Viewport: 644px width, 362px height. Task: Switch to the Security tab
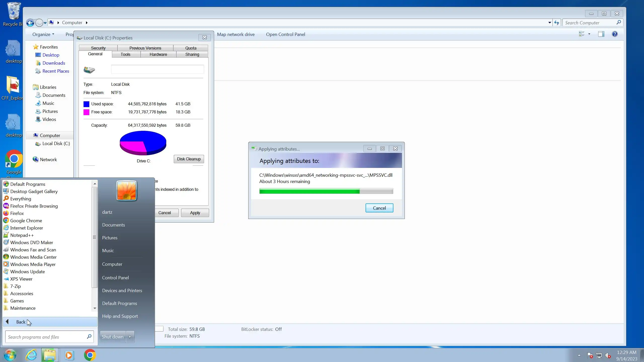coord(98,48)
